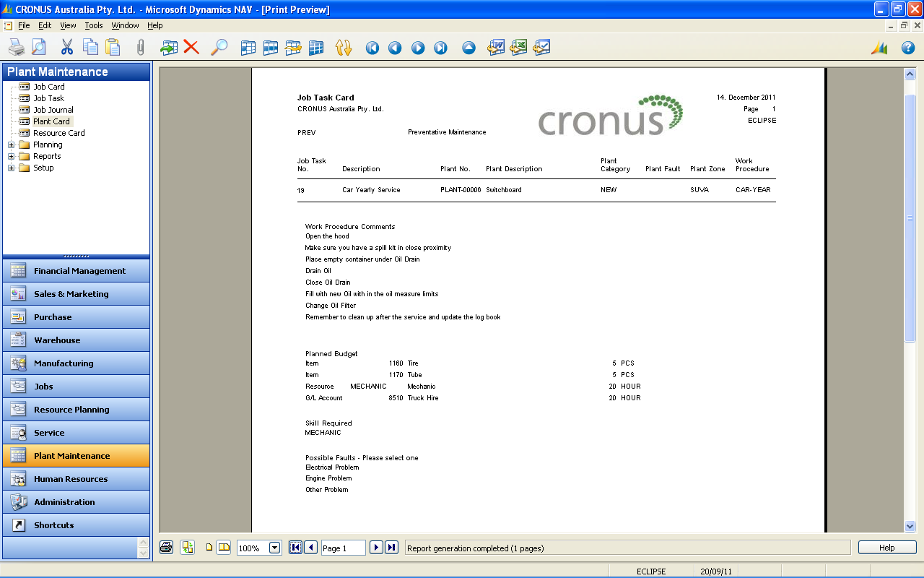Go to previous preview page
The height and width of the screenshot is (578, 924).
[x=310, y=547]
